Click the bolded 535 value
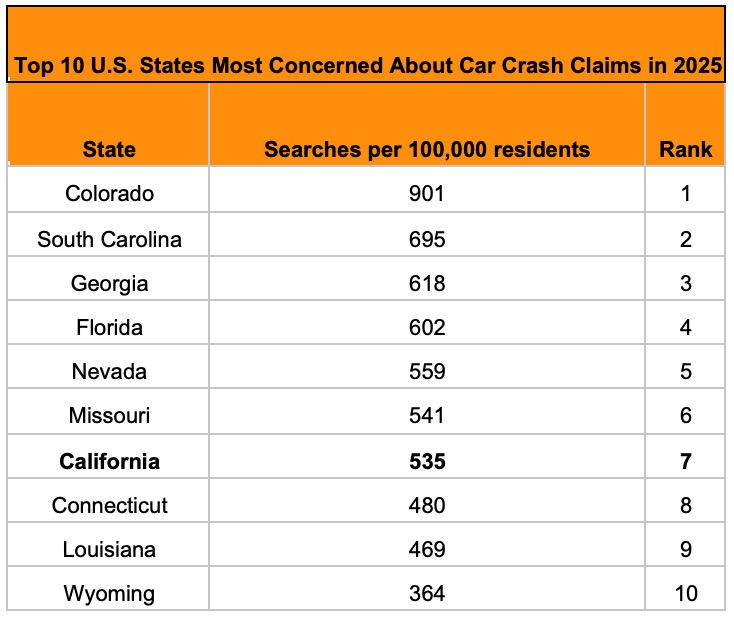This screenshot has width=734, height=620. tap(427, 461)
